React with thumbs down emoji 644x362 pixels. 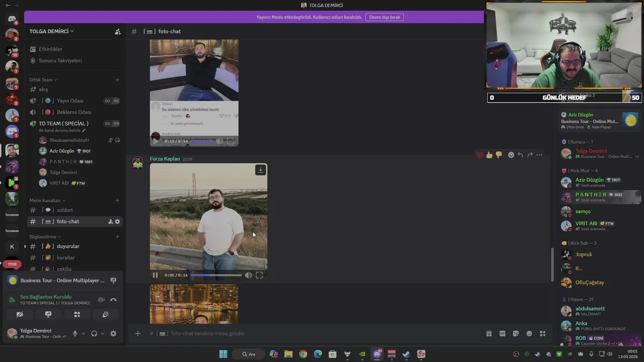pos(499,155)
